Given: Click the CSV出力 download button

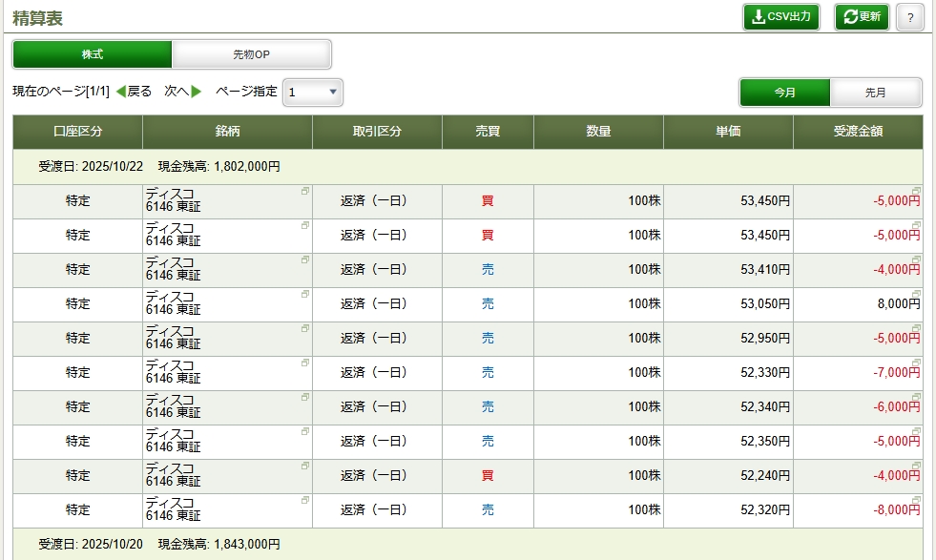Looking at the screenshot, I should click(x=780, y=17).
